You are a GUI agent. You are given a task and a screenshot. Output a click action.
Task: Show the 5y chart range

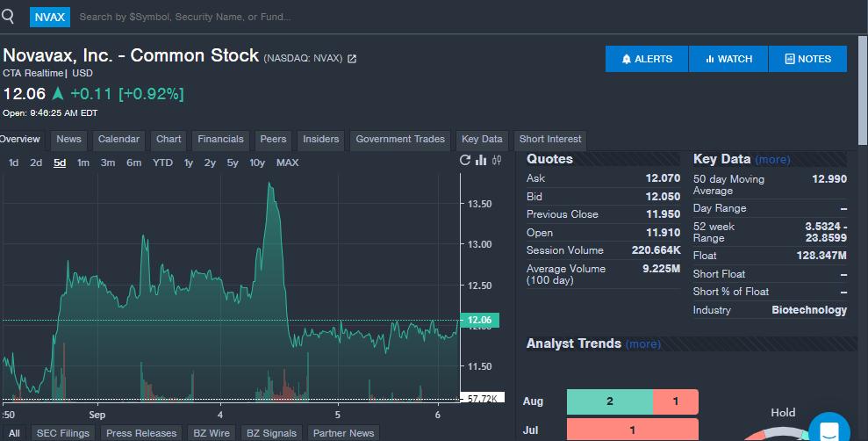233,163
